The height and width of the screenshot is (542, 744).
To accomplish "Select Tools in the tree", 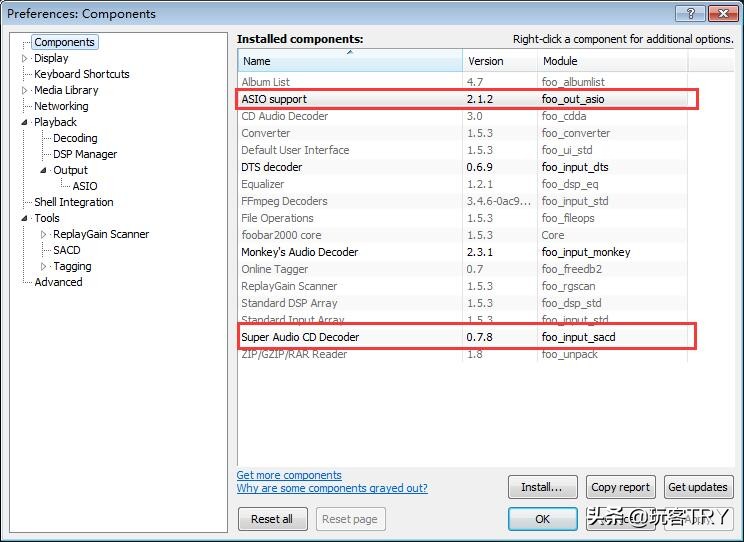I will click(x=46, y=218).
